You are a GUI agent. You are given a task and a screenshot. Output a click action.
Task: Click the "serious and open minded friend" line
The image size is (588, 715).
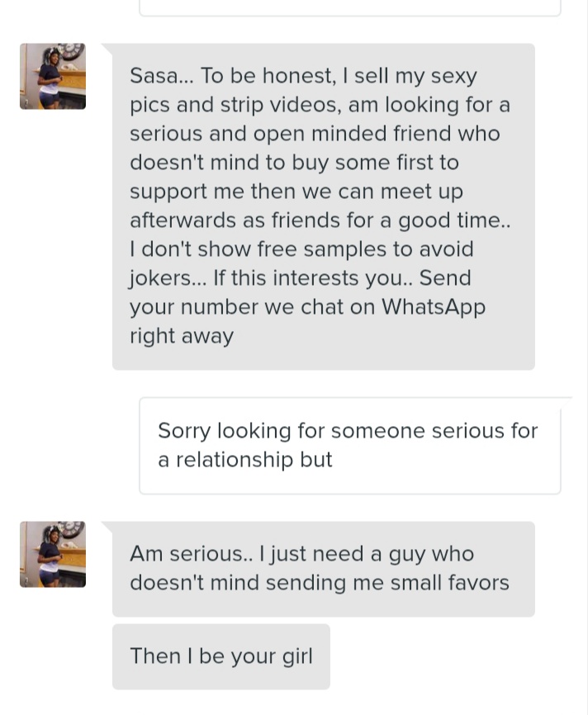point(314,134)
